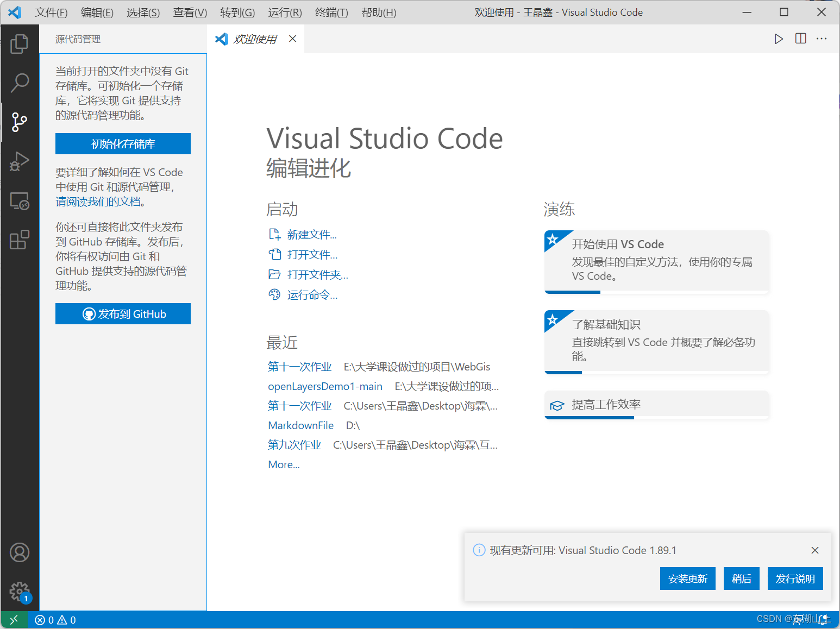The image size is (840, 629).
Task: Open the 提高工作效率 walkthrough card
Action: (656, 405)
